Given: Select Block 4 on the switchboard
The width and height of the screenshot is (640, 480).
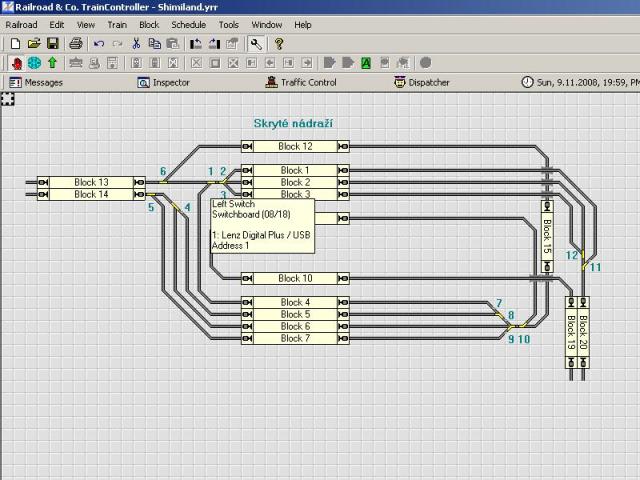Looking at the screenshot, I should click(295, 302).
